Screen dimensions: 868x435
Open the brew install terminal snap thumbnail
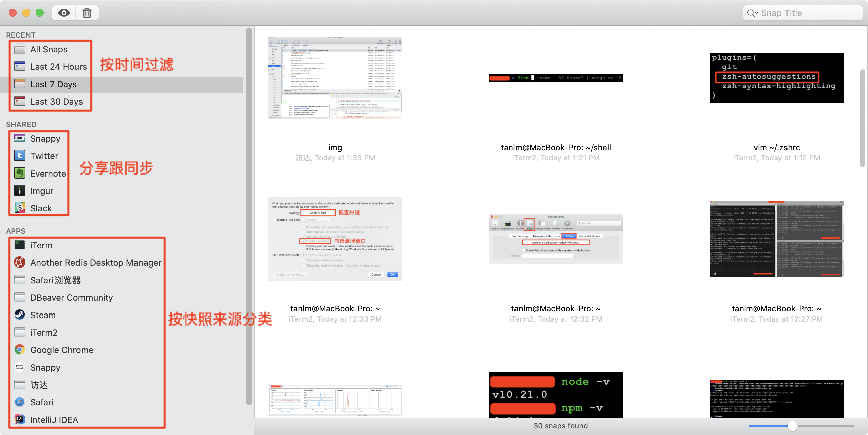[x=776, y=398]
